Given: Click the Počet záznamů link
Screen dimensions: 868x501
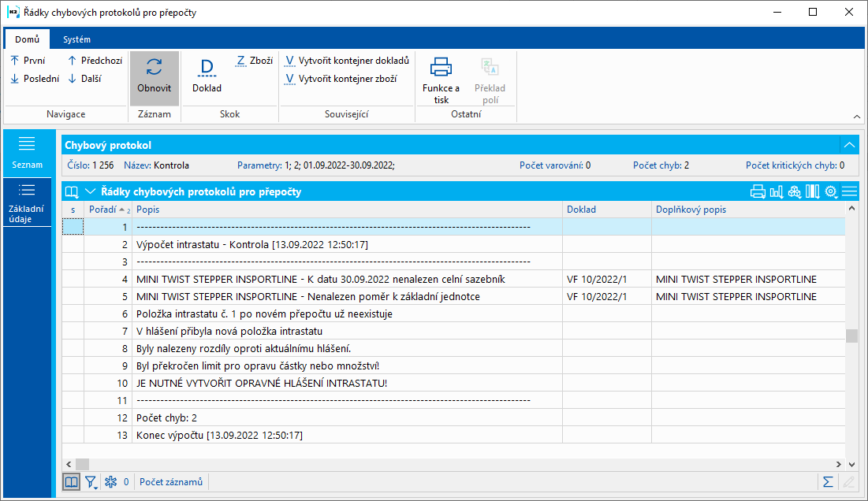Looking at the screenshot, I should (x=171, y=481).
